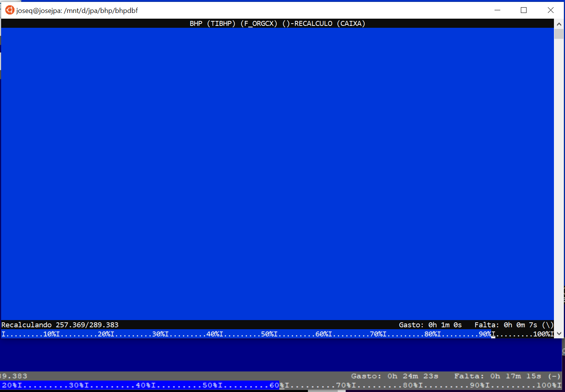Click the 50% marker in the background terminal
The height and width of the screenshot is (392, 565).
click(210, 385)
